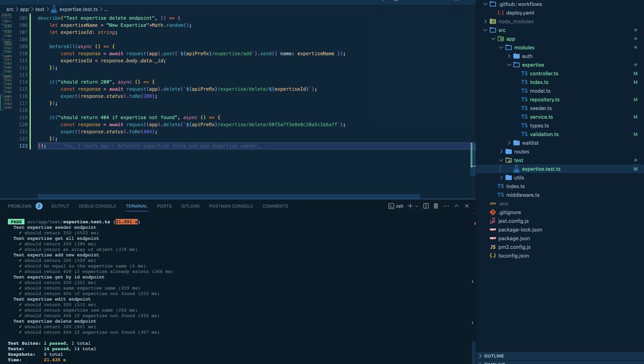Viewport: 644px width, 364px height.
Task: Click the flask icon of expertise.test.ts
Action: pyautogui.click(x=516, y=169)
